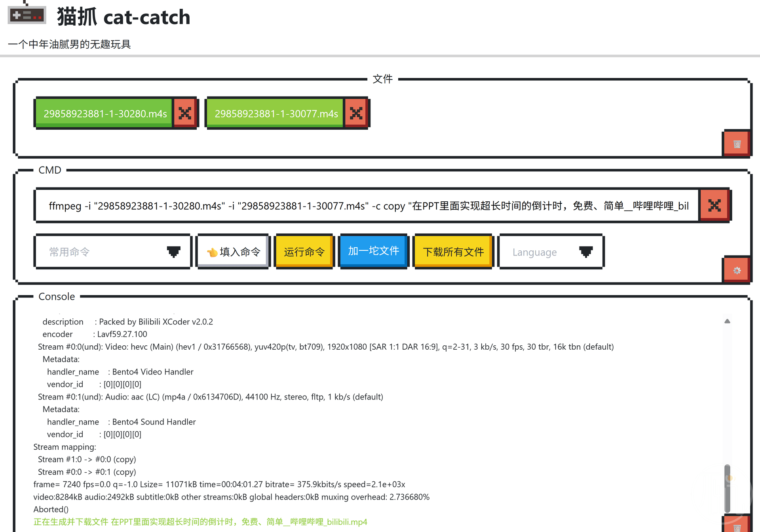Click the 加一坨文件 button
Viewport: 760px width, 532px height.
pos(373,251)
